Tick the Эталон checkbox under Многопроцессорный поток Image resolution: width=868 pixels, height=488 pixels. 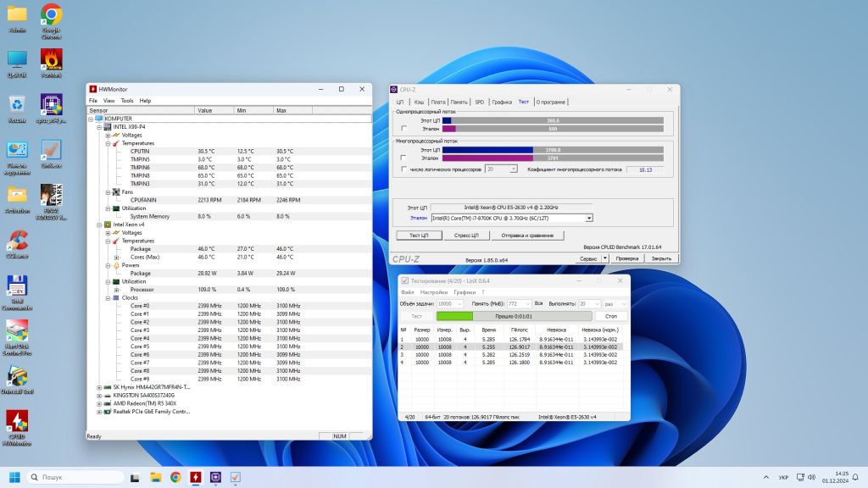tap(403, 158)
